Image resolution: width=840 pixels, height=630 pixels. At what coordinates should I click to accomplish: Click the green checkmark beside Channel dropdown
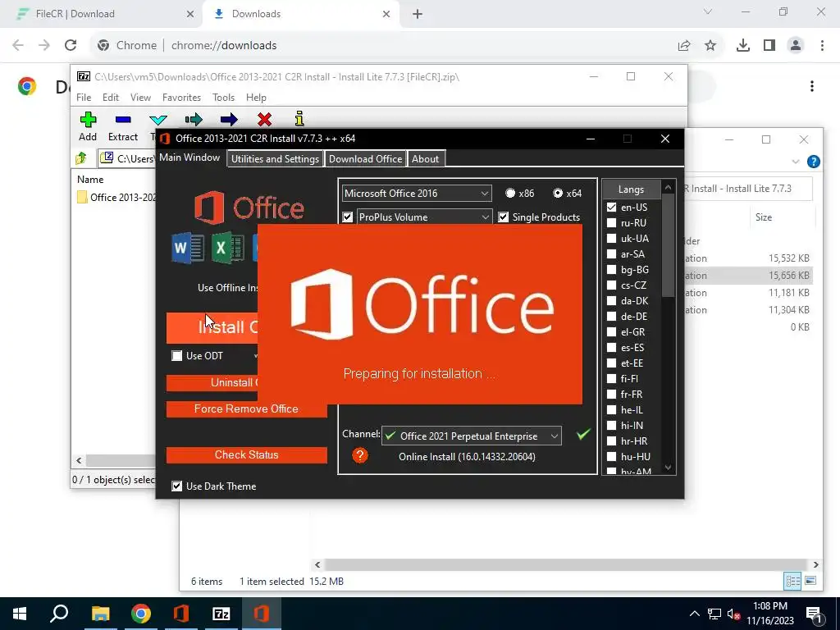click(x=583, y=435)
